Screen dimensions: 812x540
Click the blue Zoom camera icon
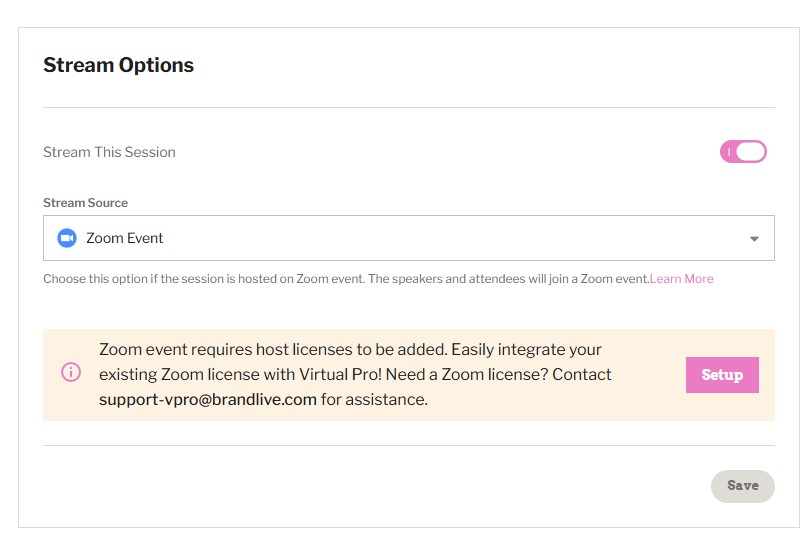(67, 238)
